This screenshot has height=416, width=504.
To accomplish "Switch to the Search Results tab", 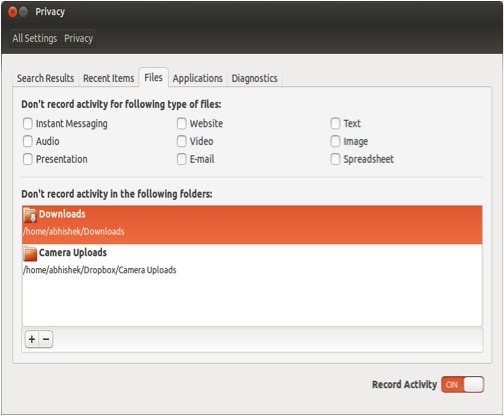I will click(45, 78).
